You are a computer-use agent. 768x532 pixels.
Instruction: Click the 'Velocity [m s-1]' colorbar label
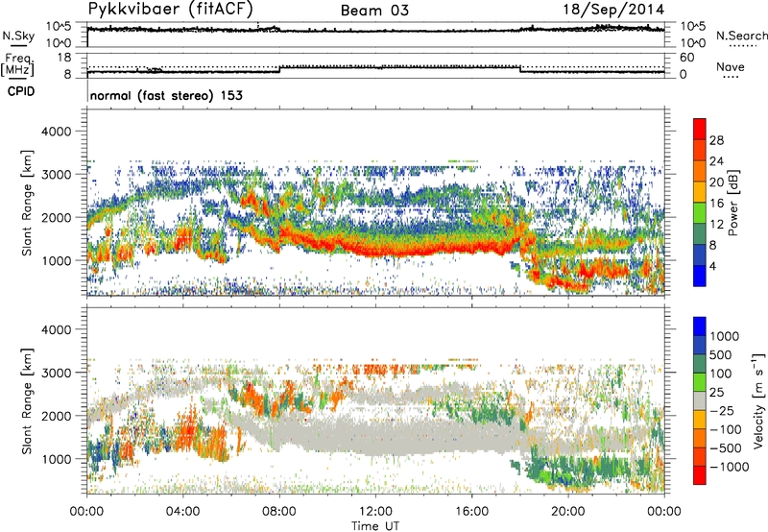758,400
